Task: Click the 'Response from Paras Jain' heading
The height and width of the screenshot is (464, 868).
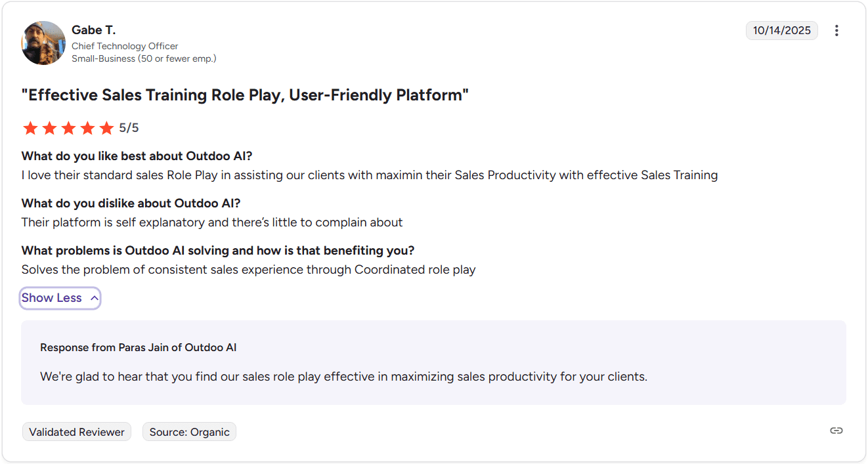Action: click(138, 348)
